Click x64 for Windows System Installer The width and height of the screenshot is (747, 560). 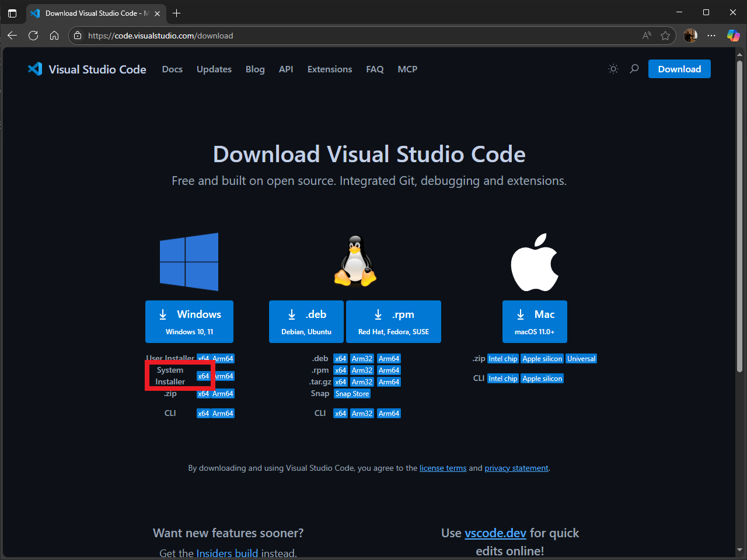pos(203,376)
